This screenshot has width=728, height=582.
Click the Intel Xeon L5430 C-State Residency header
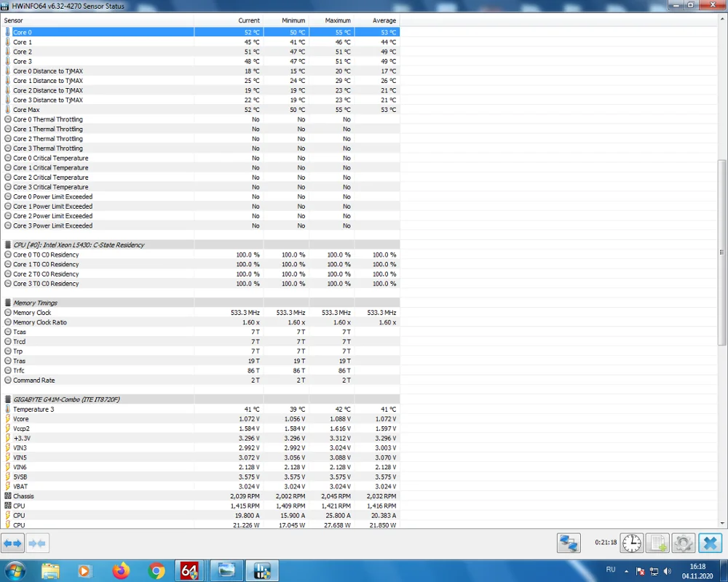(x=200, y=244)
